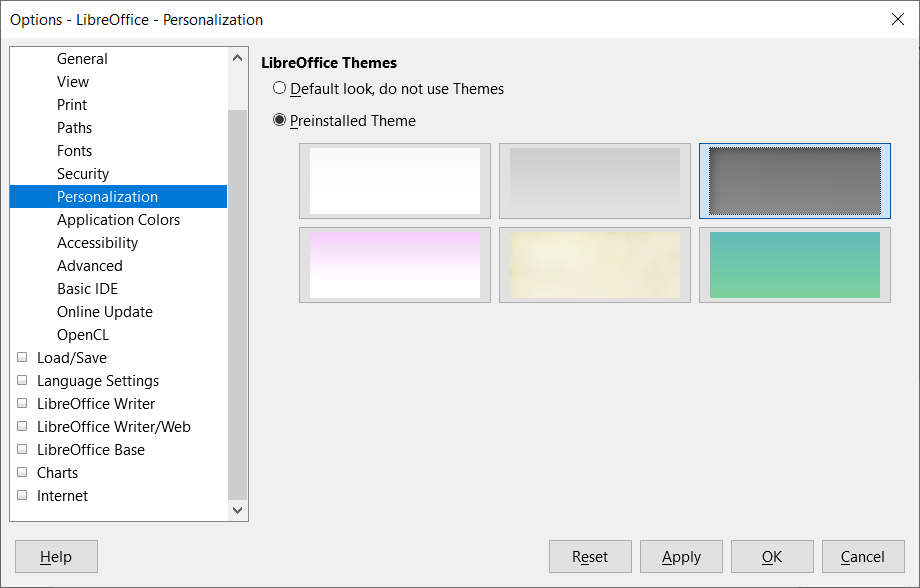
Task: Click the tree list scroll up arrow
Action: point(238,58)
